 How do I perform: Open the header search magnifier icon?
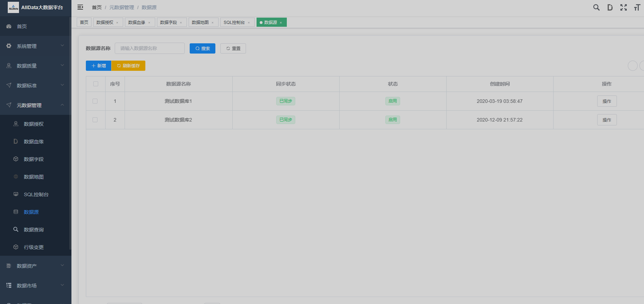pos(596,7)
